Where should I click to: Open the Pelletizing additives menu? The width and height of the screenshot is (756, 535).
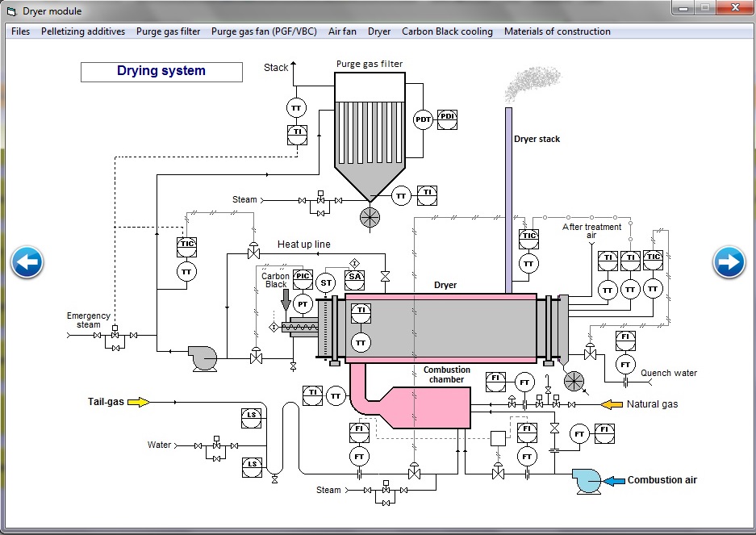point(83,31)
